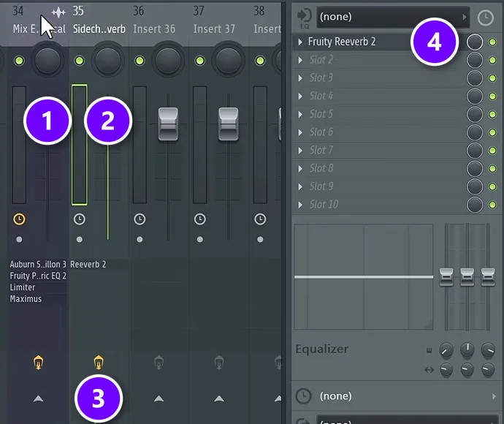Click the Limiter effect entry on track 34

[23, 287]
